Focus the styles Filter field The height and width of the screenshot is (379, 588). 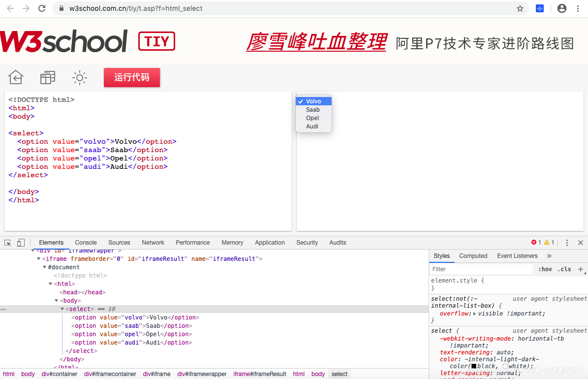click(482, 269)
